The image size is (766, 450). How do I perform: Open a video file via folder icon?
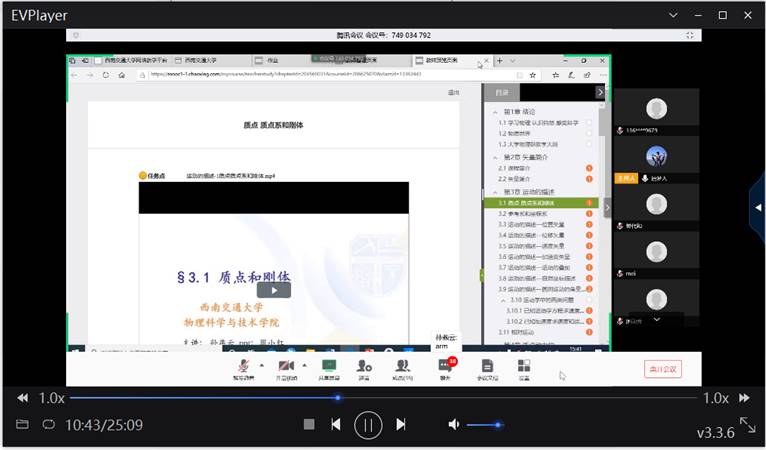click(x=22, y=425)
